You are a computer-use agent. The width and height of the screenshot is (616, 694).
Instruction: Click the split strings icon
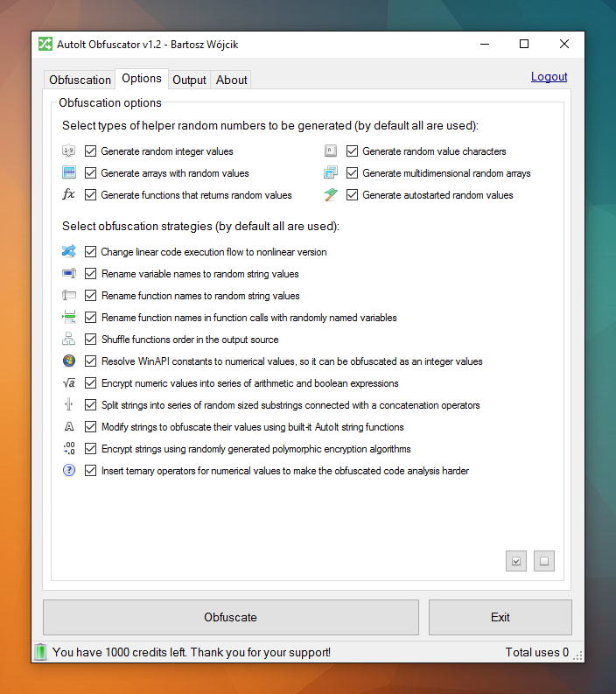68,404
